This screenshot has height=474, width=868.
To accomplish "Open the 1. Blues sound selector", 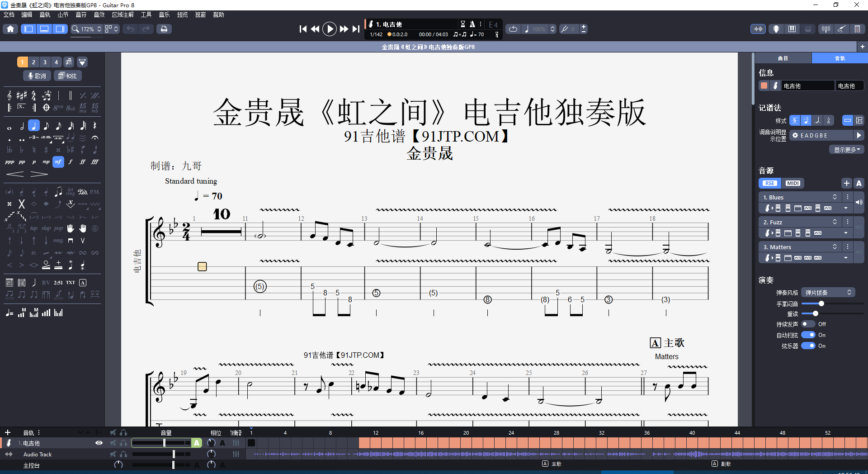I will (799, 197).
